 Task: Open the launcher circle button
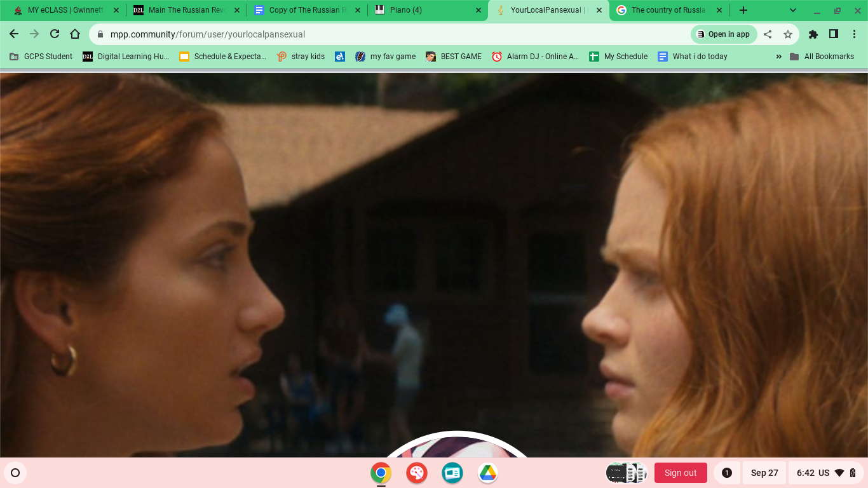15,473
